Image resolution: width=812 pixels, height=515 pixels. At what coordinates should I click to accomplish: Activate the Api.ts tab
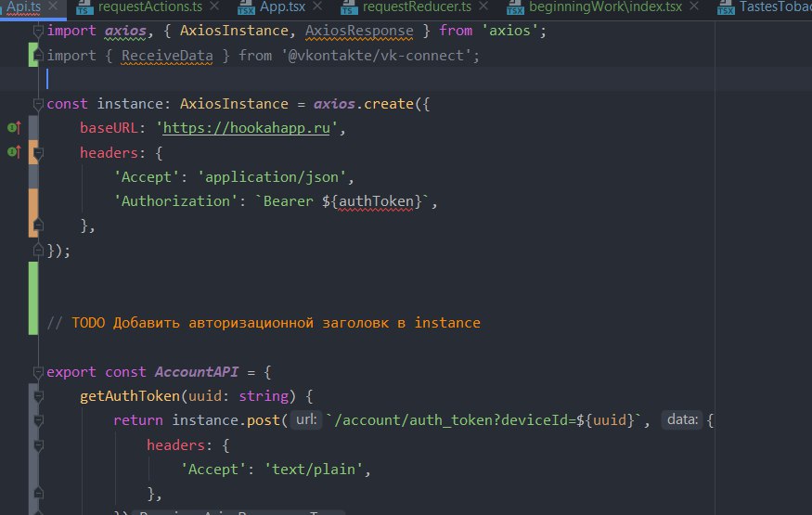click(x=23, y=6)
